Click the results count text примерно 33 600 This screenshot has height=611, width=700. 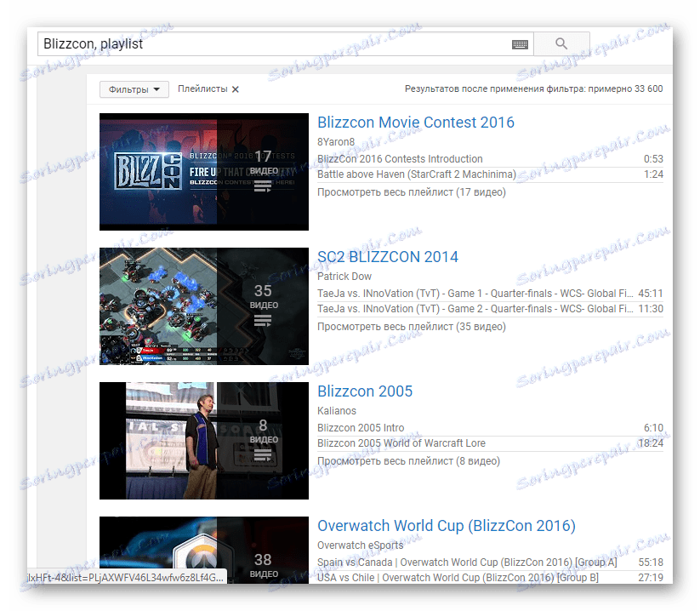tap(625, 89)
